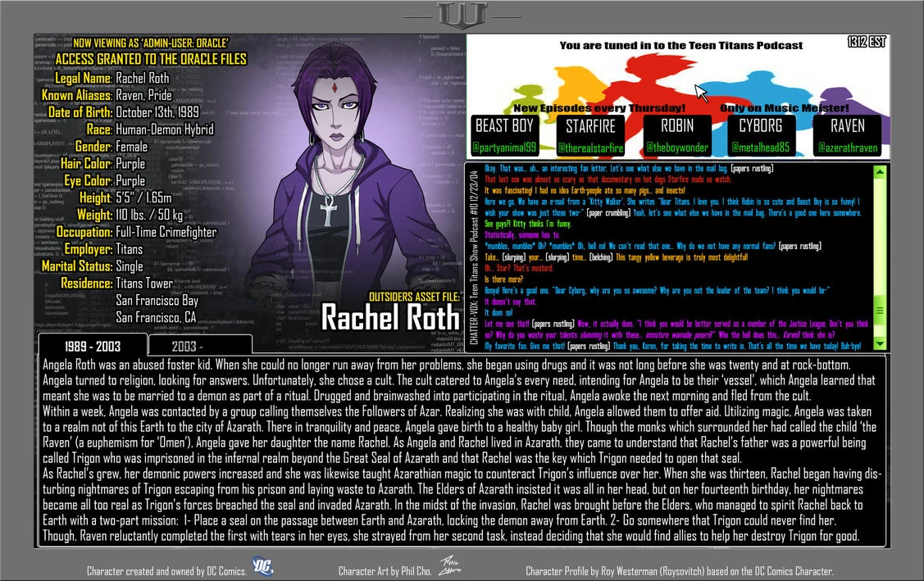Click the '1312 EST' clock readout
The image size is (924, 581).
pyautogui.click(x=867, y=41)
